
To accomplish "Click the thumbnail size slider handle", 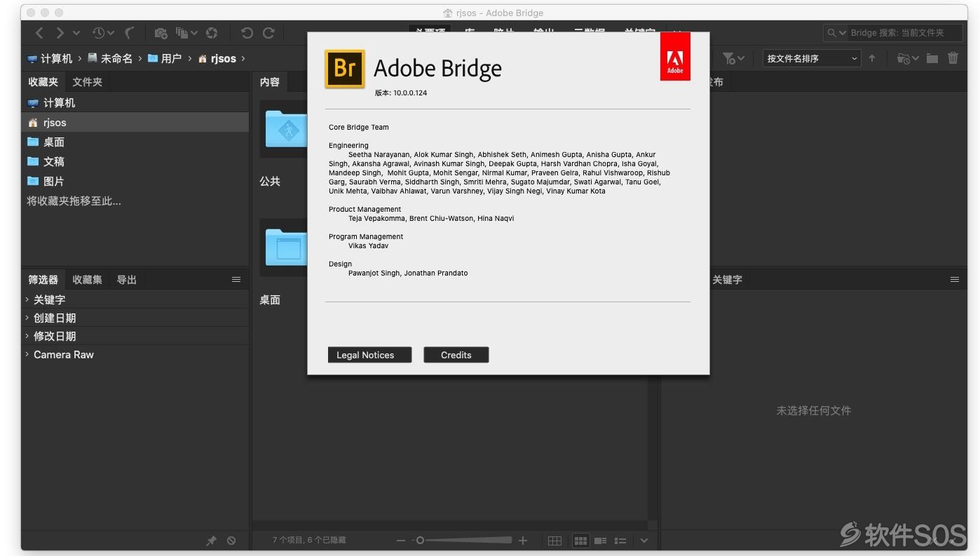I will click(420, 541).
